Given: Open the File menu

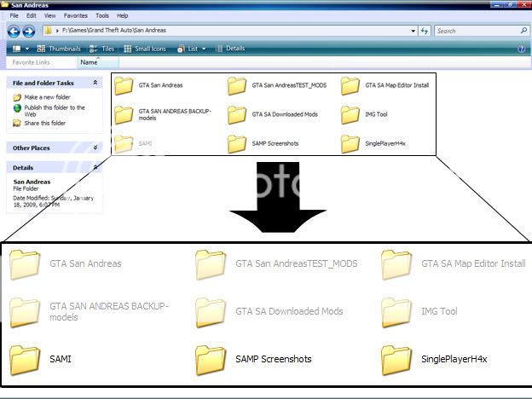Looking at the screenshot, I should coord(14,15).
